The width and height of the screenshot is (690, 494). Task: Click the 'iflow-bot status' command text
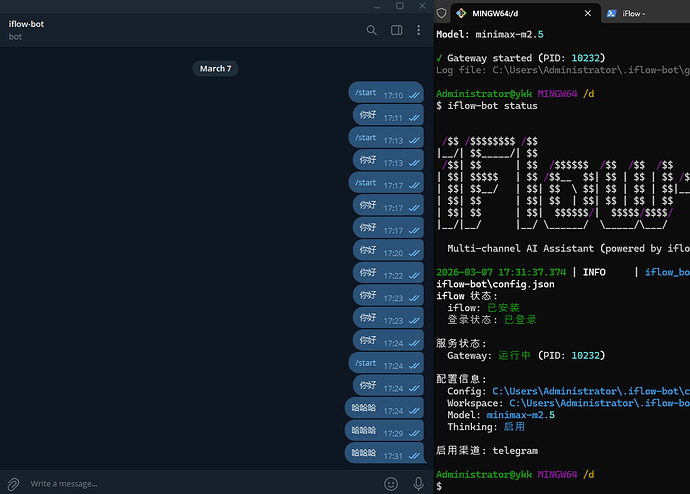click(x=492, y=106)
